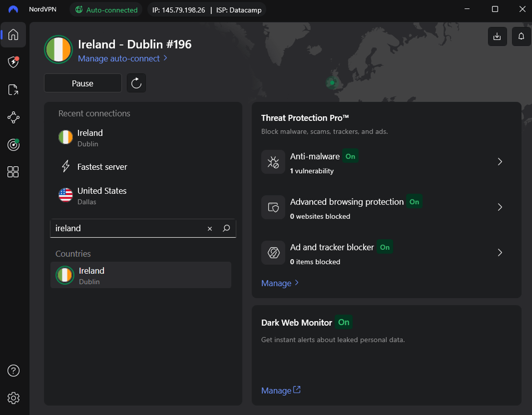Click the United States flag icon

point(65,195)
